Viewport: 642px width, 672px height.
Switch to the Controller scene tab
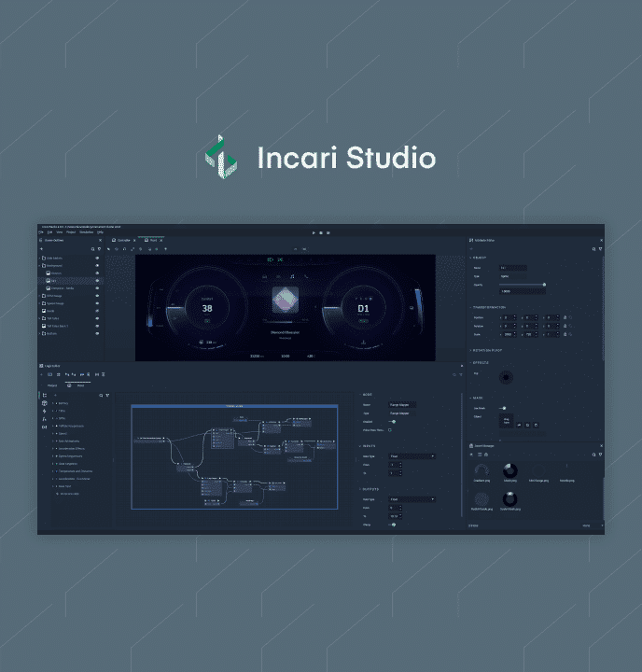tap(121, 241)
